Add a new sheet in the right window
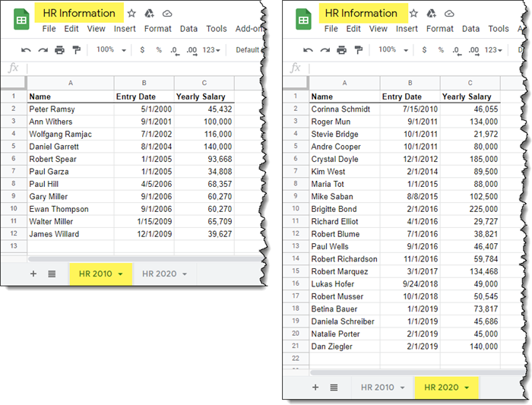The image size is (532, 405). point(315,388)
